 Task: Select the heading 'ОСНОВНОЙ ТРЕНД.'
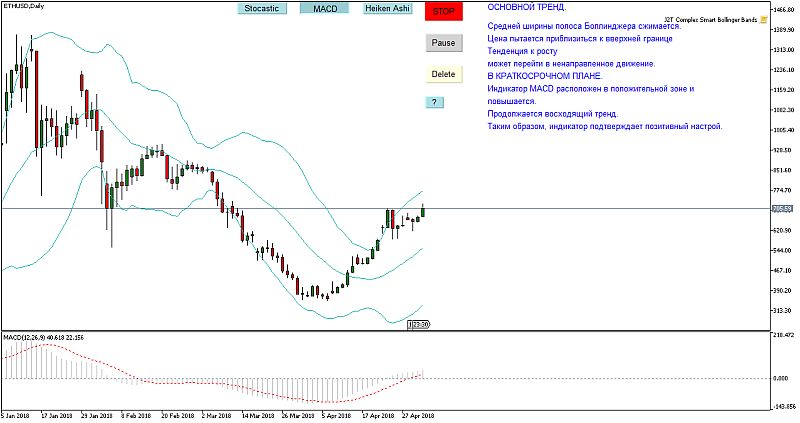tap(527, 7)
